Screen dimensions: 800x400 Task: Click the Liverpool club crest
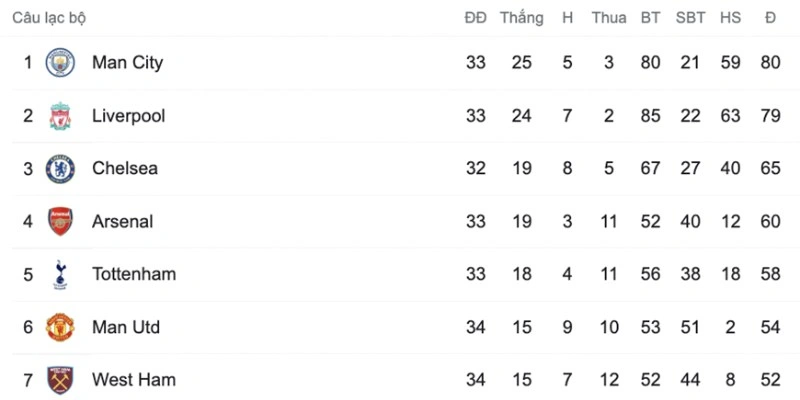[60, 116]
